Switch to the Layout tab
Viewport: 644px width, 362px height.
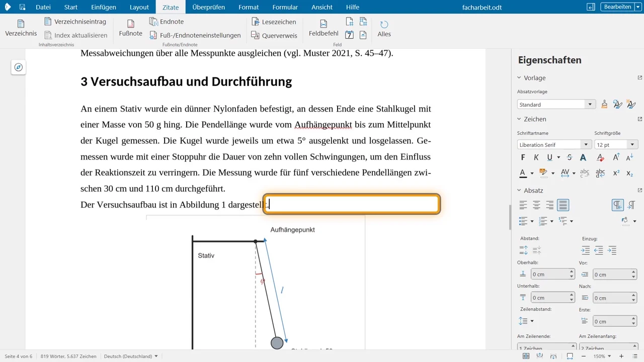coord(139,7)
